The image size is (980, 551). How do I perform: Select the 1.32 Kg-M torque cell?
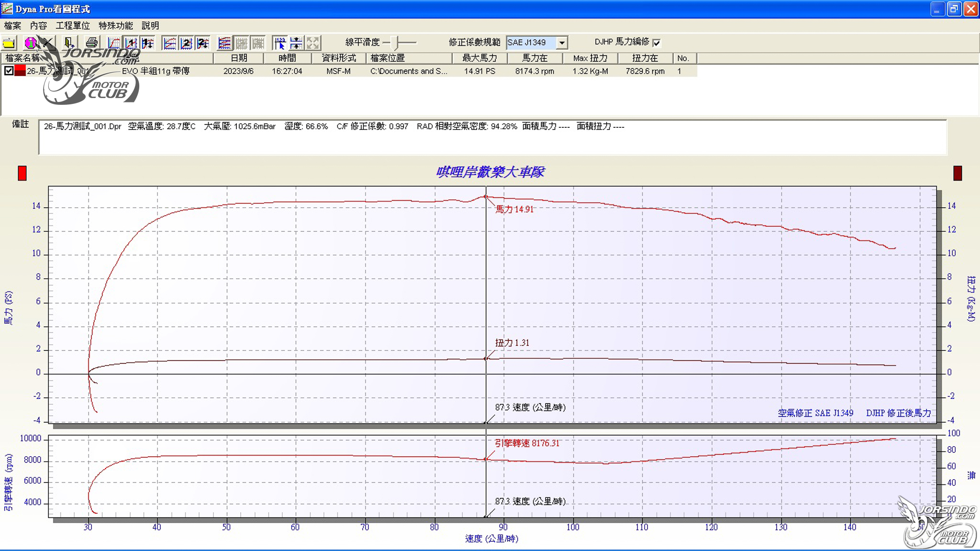point(590,71)
